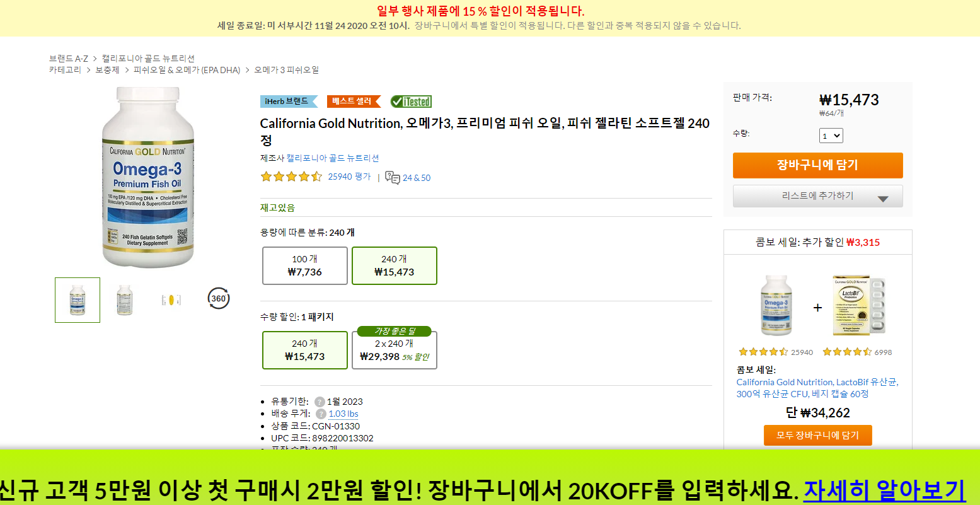Select the third softgel thumbnail image
This screenshot has width=980, height=505.
tap(171, 300)
